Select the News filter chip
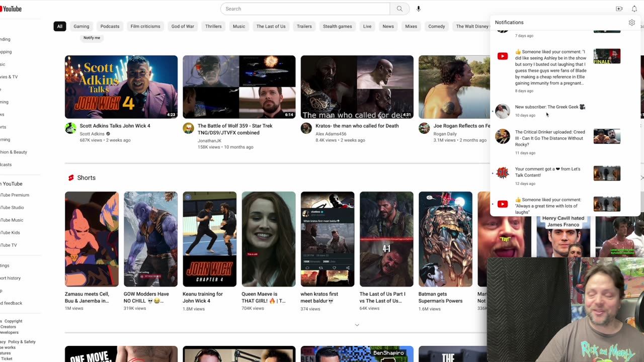 (x=388, y=26)
